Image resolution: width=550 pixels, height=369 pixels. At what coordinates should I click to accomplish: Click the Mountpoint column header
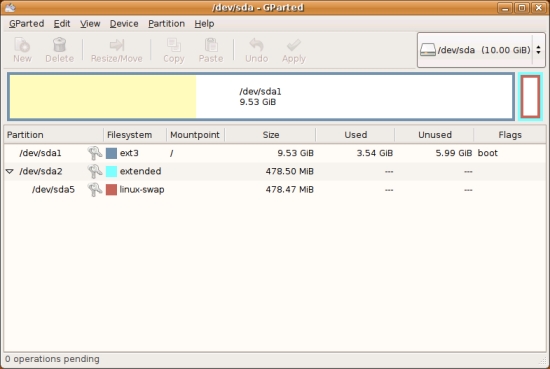tap(196, 135)
